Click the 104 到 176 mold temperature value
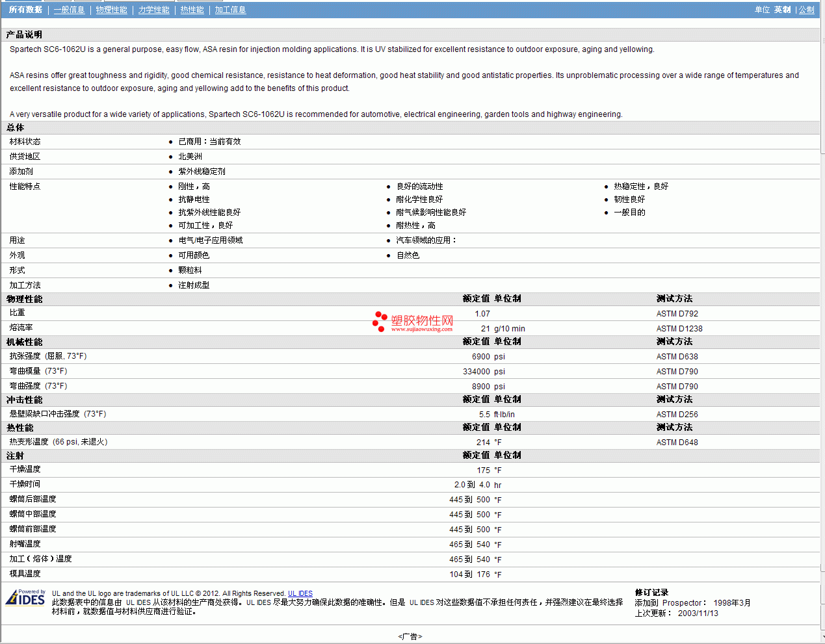 click(x=470, y=574)
